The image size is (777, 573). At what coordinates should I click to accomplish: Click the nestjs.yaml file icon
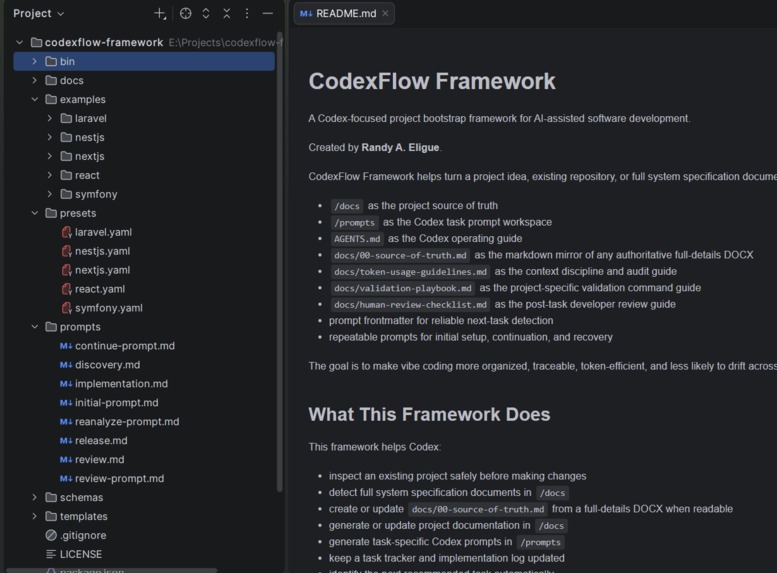tap(66, 251)
